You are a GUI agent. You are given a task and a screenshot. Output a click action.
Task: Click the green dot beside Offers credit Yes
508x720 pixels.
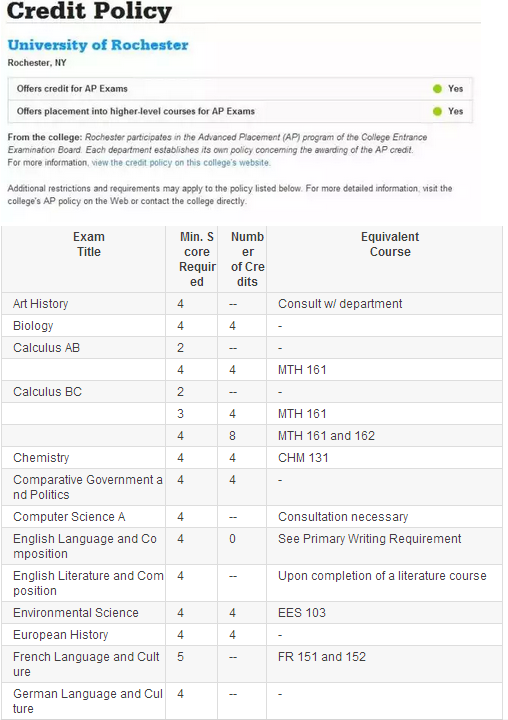coord(437,89)
